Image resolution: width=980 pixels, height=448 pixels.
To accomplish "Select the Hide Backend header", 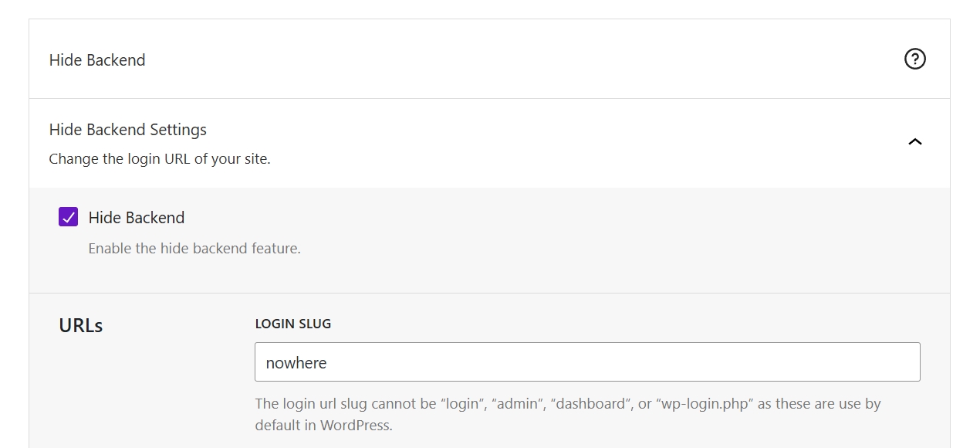I will point(97,59).
